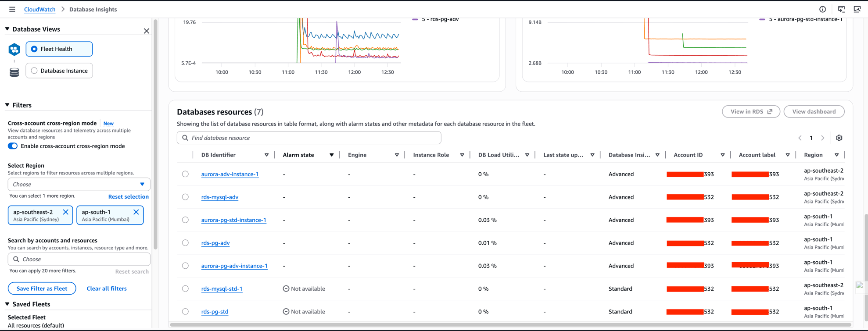868x331 pixels.
Task: Sort by Last state update column arrow
Action: pyautogui.click(x=592, y=155)
